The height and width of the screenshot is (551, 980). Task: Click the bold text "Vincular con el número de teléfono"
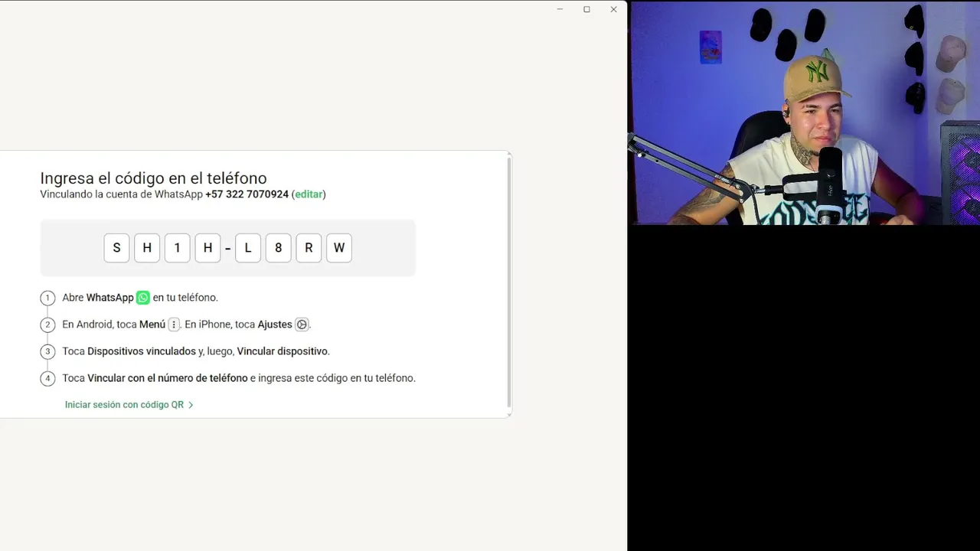168,378
